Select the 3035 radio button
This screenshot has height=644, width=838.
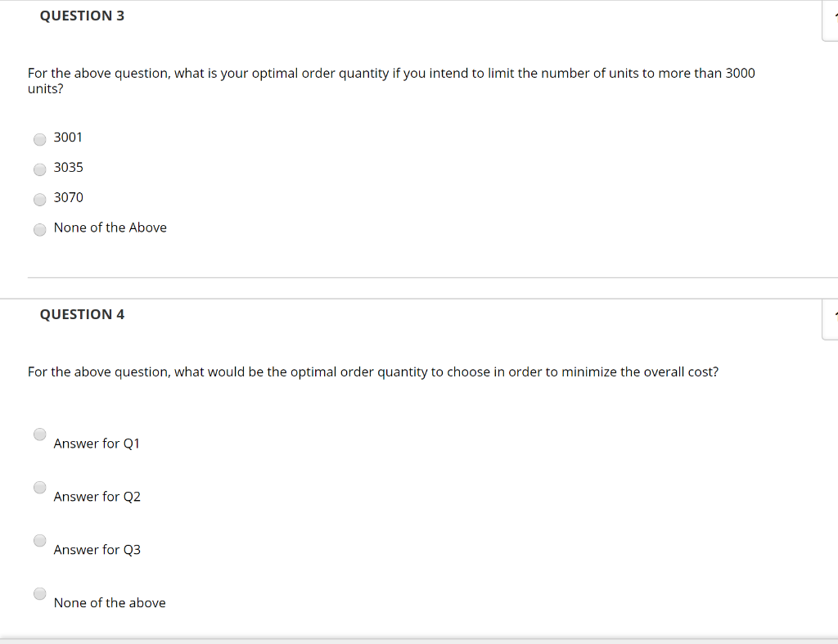coord(39,169)
